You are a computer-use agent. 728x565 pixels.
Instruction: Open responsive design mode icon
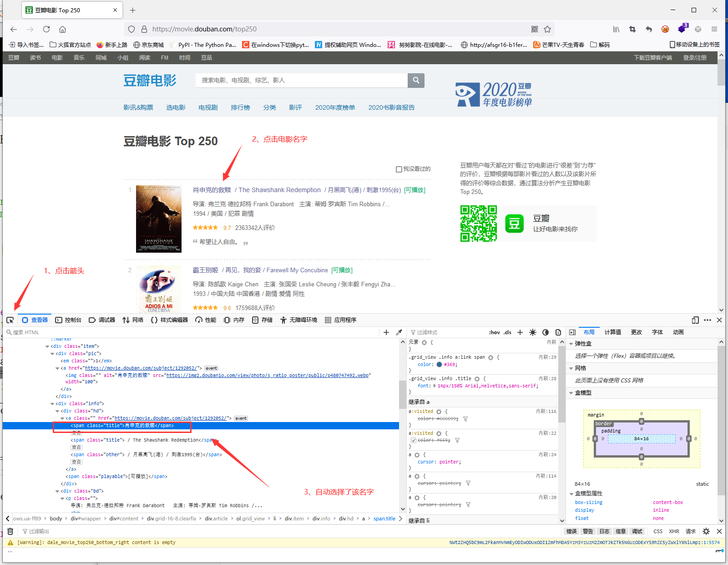[x=695, y=320]
